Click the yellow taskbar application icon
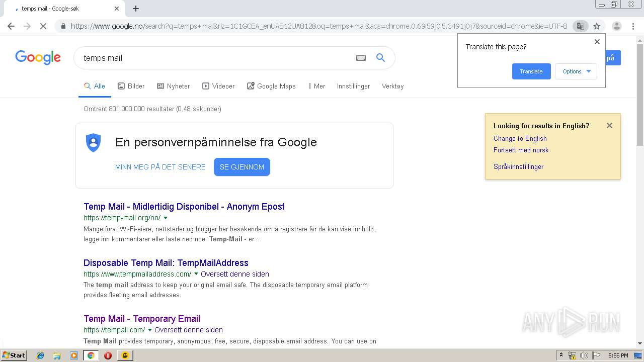The height and width of the screenshot is (362, 644). (x=125, y=355)
